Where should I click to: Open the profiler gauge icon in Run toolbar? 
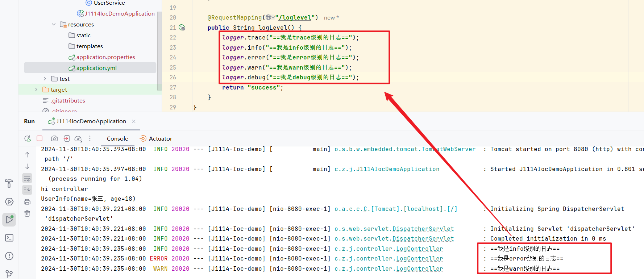pyautogui.click(x=78, y=138)
